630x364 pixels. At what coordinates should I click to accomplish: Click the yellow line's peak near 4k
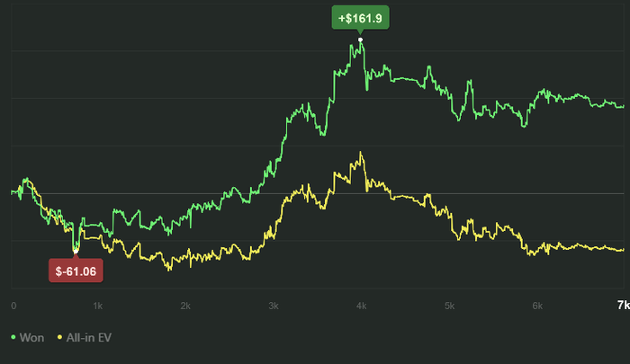[361, 152]
